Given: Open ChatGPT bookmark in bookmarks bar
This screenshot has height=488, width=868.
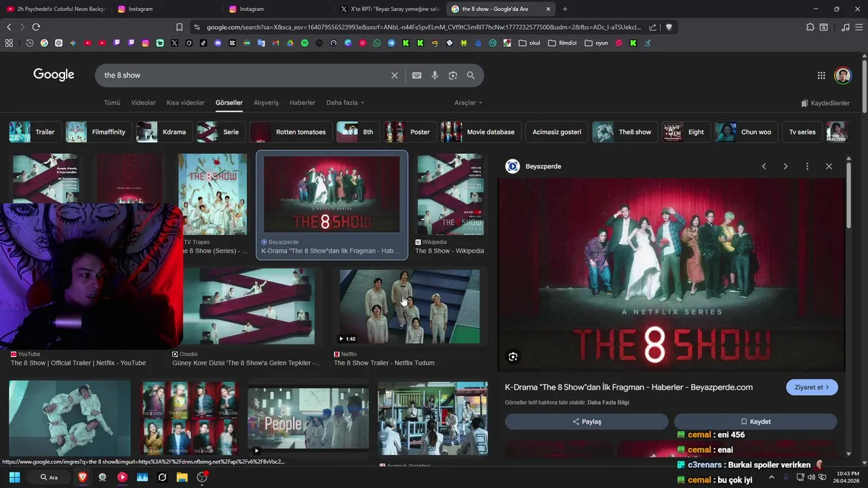Looking at the screenshot, I should (58, 43).
